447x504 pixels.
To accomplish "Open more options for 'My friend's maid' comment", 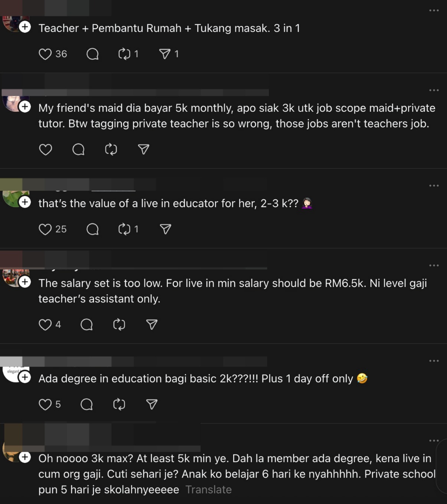I will click(x=434, y=90).
